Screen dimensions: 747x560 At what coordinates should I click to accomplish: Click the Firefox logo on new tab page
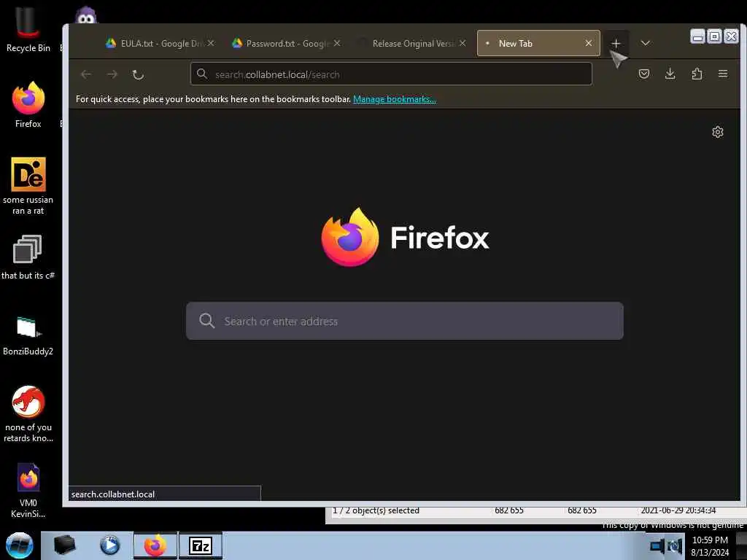tap(406, 237)
